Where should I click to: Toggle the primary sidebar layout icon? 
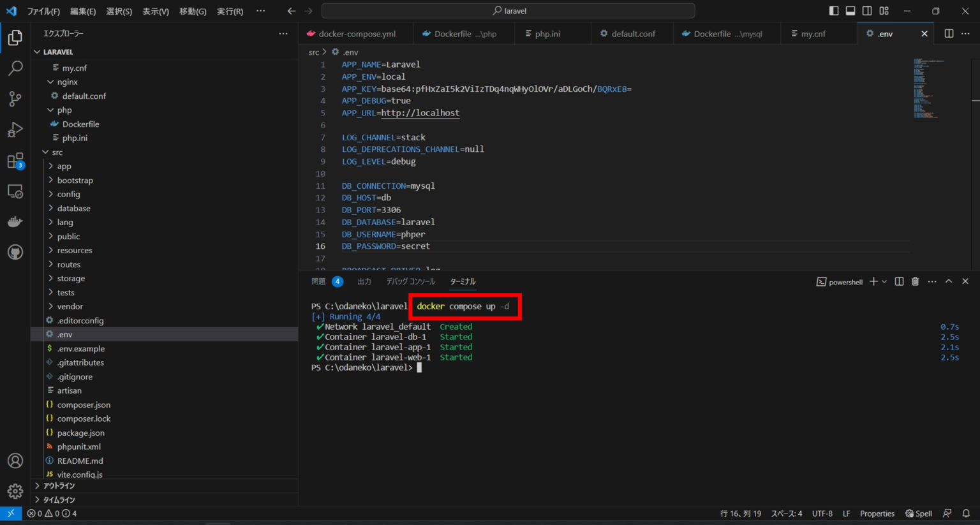[x=833, y=10]
